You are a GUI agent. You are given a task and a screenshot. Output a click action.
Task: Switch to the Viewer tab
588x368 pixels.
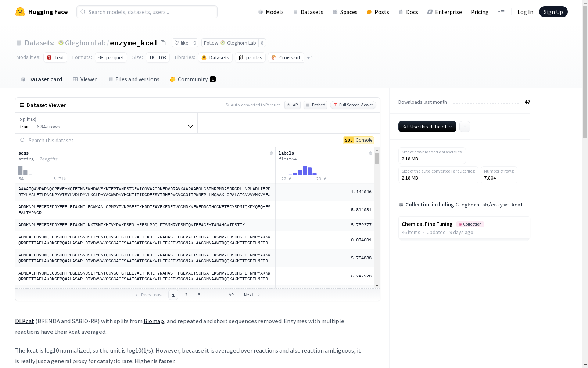(85, 79)
